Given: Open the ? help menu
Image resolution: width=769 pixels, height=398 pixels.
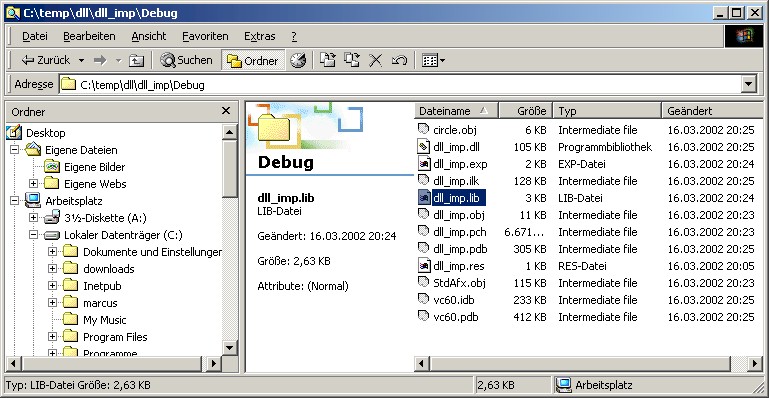Looking at the screenshot, I should [x=294, y=36].
